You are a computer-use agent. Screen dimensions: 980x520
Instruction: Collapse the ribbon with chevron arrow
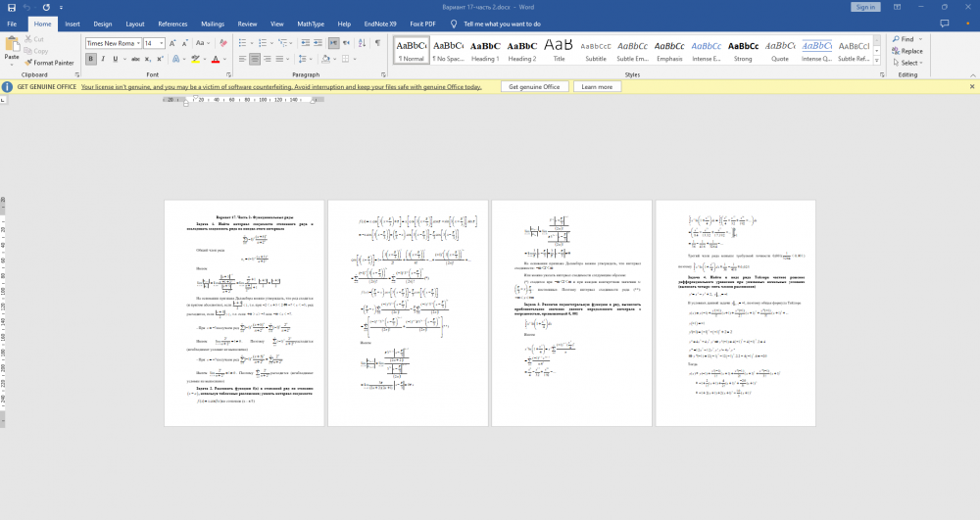(972, 74)
